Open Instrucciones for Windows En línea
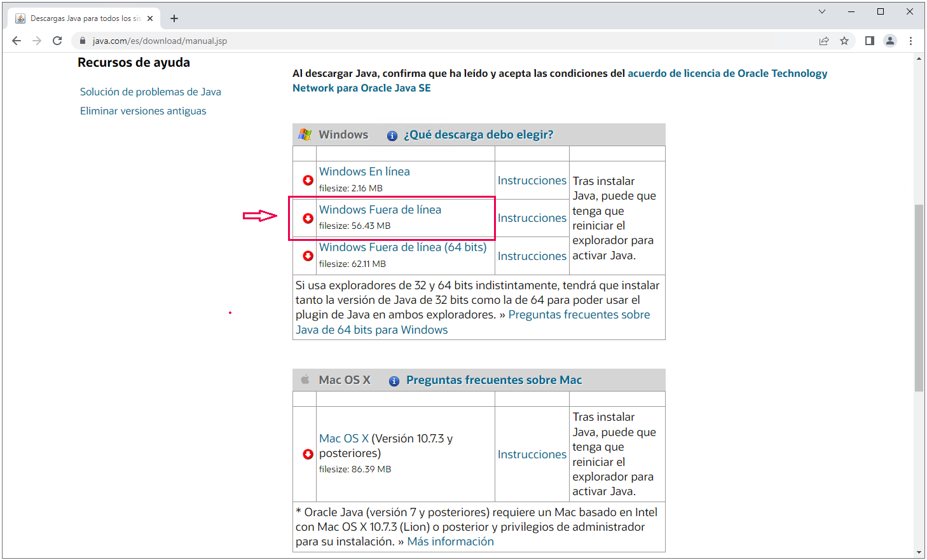The width and height of the screenshot is (927, 560). [x=532, y=181]
